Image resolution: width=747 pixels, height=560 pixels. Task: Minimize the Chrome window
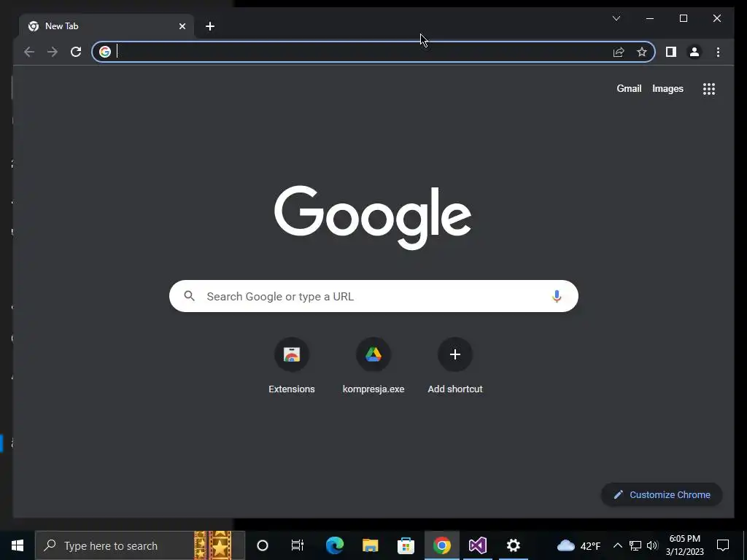pos(650,18)
